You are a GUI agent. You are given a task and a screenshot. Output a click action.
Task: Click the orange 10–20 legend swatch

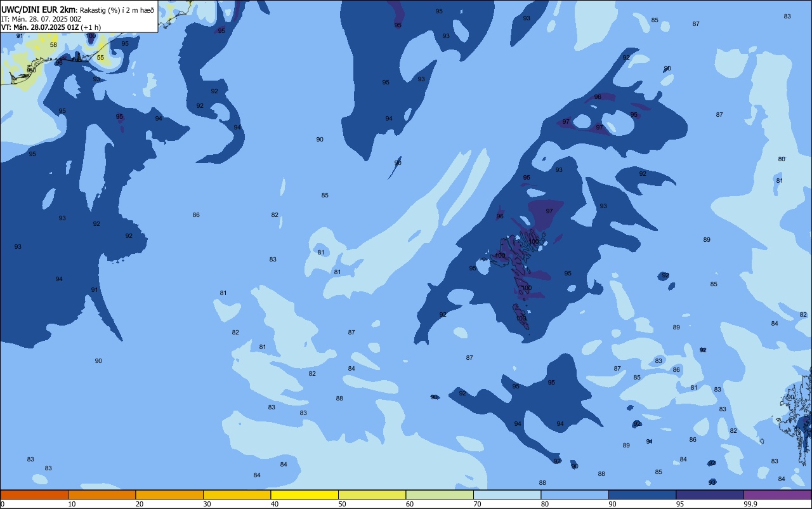click(101, 494)
